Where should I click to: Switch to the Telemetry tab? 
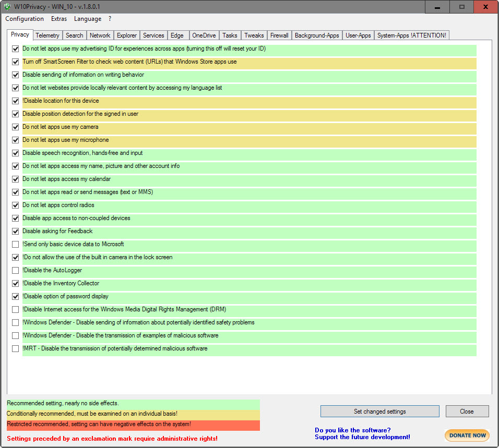(x=47, y=35)
